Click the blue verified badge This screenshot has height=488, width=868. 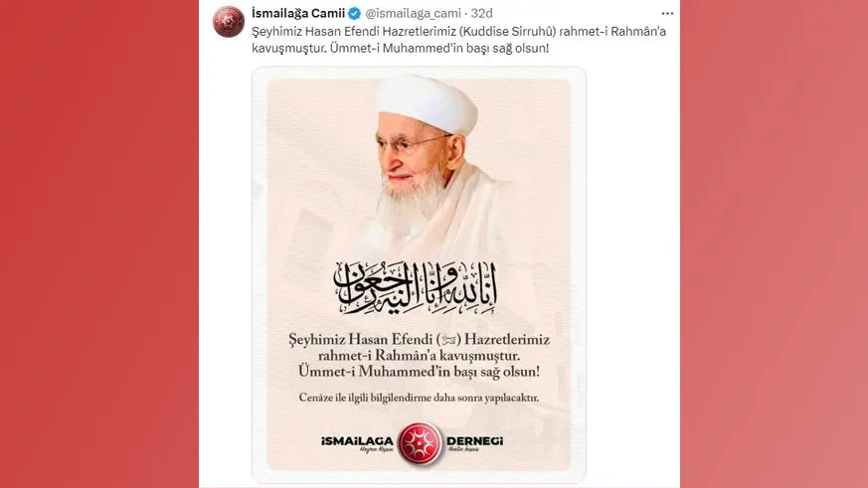(x=355, y=13)
